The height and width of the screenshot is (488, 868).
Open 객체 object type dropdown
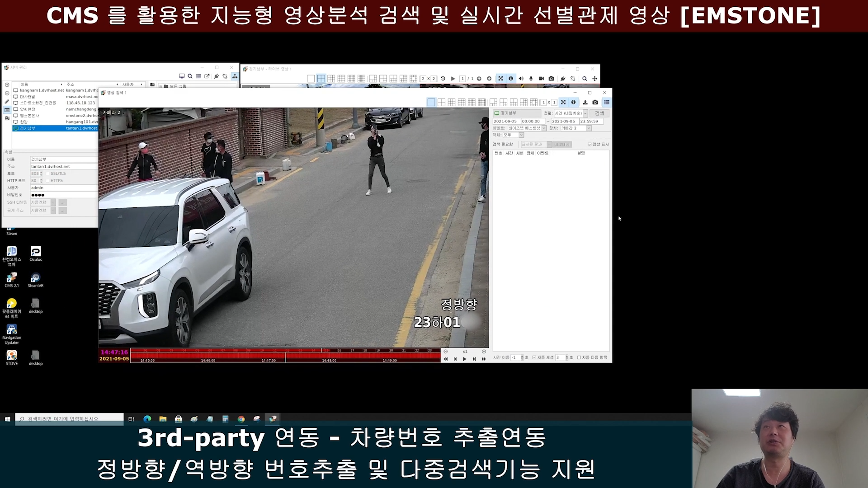tap(521, 135)
